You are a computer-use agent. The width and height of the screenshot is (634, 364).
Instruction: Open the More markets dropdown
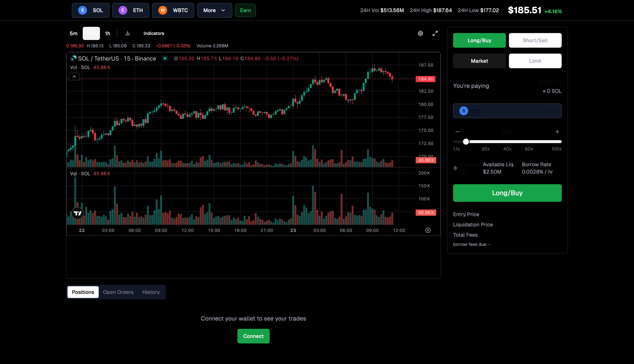214,10
